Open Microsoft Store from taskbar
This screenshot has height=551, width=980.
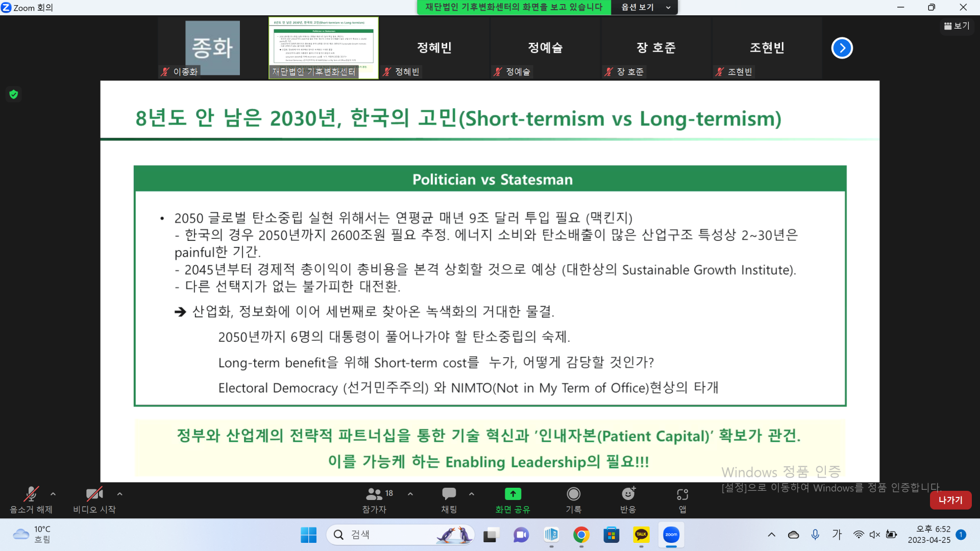pyautogui.click(x=611, y=535)
